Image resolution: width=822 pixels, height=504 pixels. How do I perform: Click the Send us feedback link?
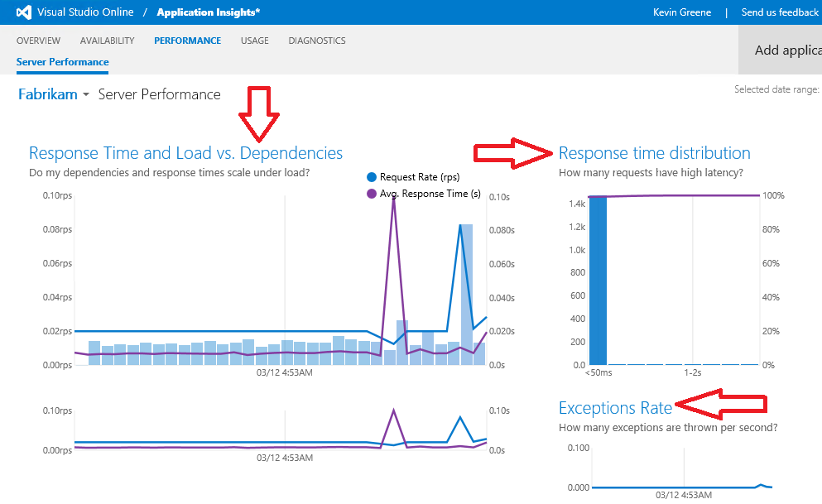pyautogui.click(x=779, y=12)
